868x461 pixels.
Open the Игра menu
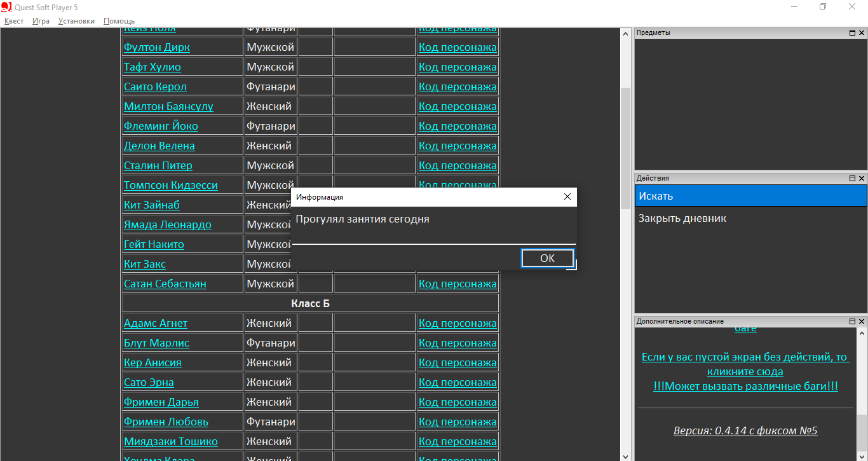41,21
